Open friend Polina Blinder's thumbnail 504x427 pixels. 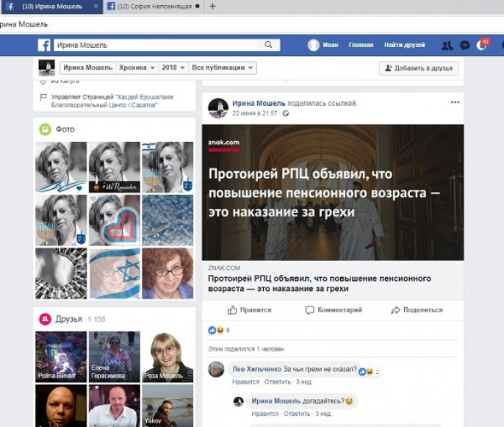[x=61, y=357]
